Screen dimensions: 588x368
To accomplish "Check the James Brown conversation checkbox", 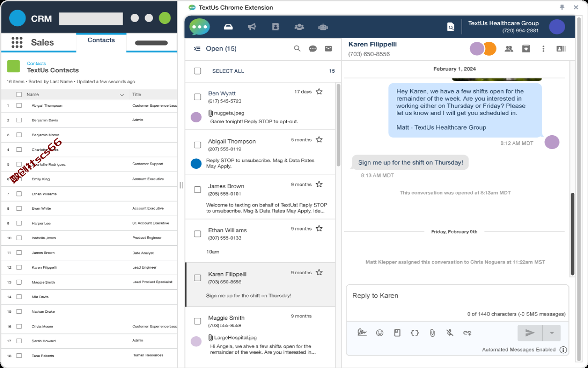I will coord(198,190).
